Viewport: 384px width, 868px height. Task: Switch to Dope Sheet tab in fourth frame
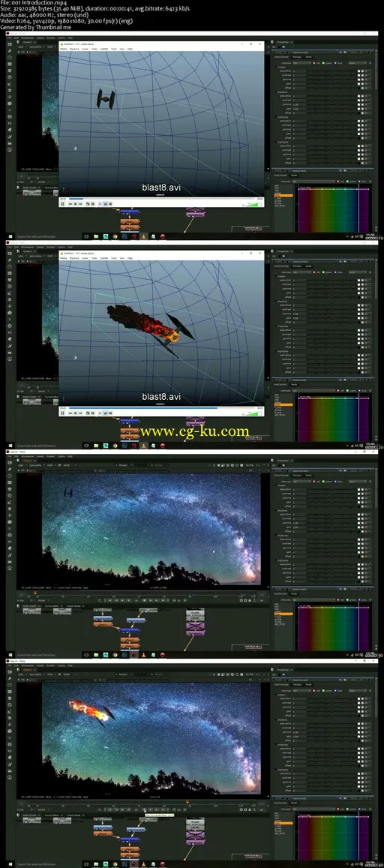(74, 814)
